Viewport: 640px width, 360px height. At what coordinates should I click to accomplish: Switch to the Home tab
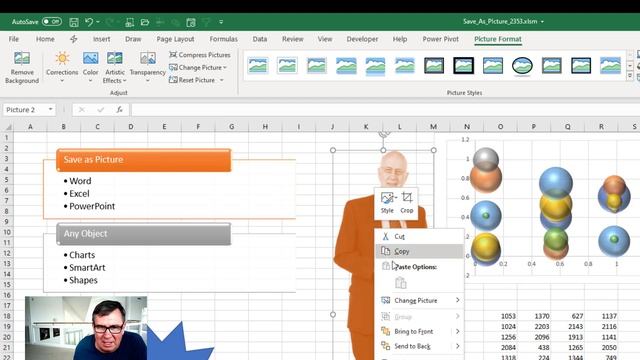[45, 39]
